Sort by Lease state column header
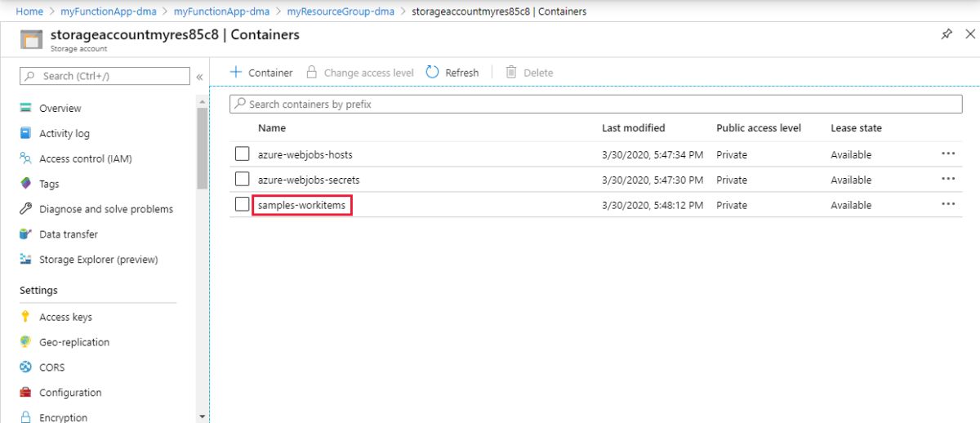 (856, 128)
